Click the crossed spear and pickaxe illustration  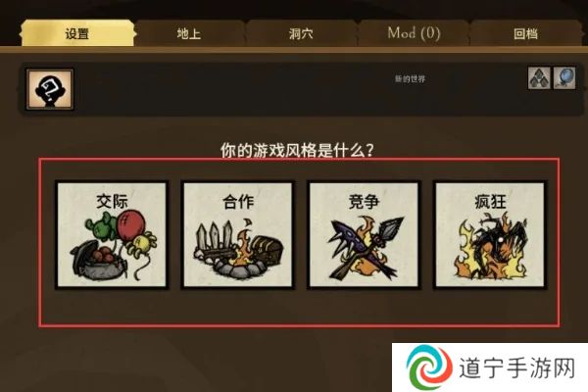coord(365,248)
